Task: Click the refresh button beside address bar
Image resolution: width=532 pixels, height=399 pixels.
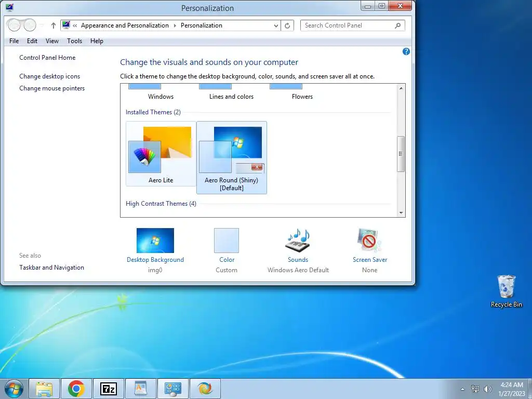Action: pos(287,25)
